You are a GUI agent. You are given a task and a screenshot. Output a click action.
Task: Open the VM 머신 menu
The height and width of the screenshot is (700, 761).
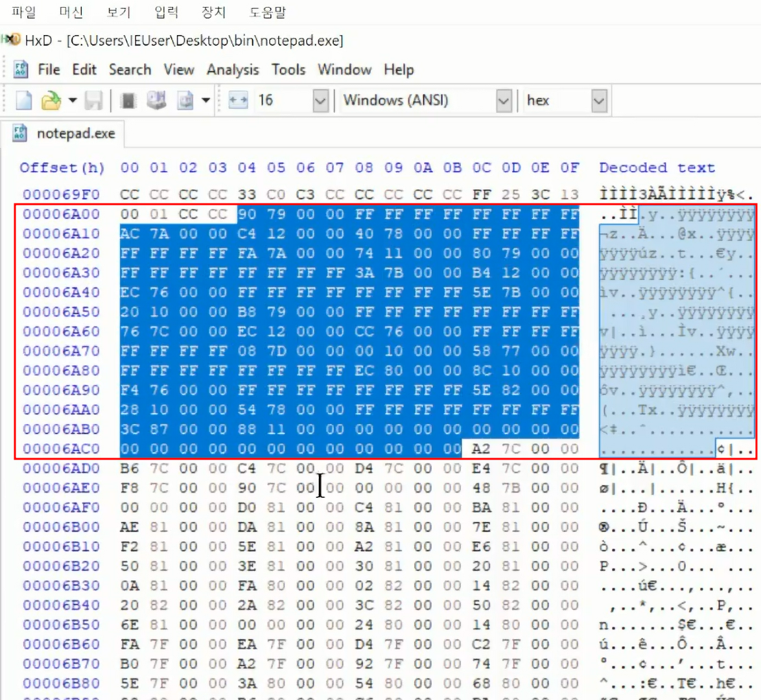[x=71, y=12]
